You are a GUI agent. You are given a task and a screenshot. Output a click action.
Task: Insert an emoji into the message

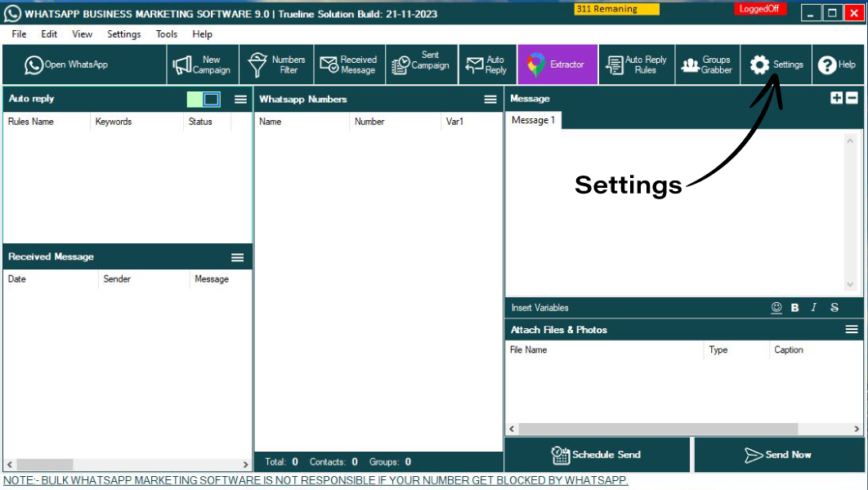tap(776, 308)
